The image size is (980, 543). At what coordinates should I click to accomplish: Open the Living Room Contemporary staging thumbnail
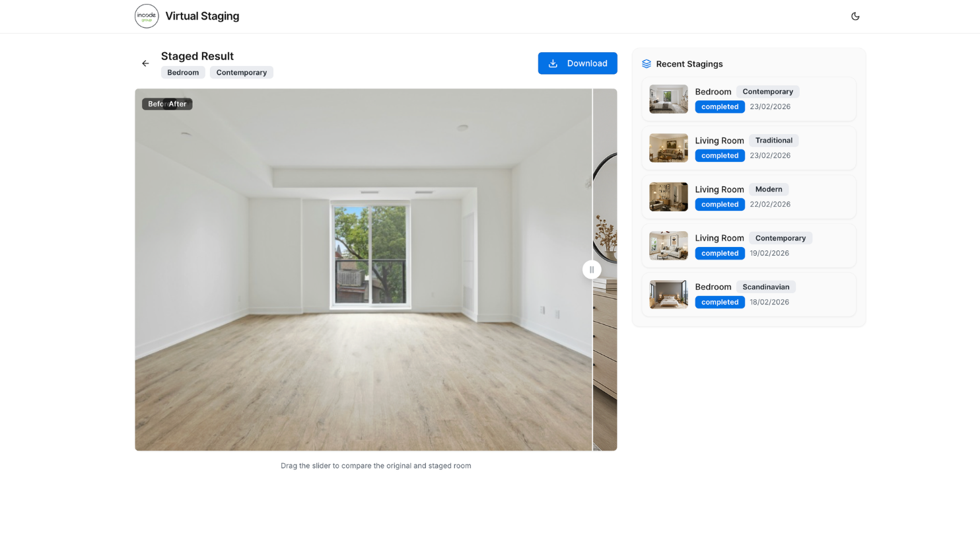click(x=668, y=246)
